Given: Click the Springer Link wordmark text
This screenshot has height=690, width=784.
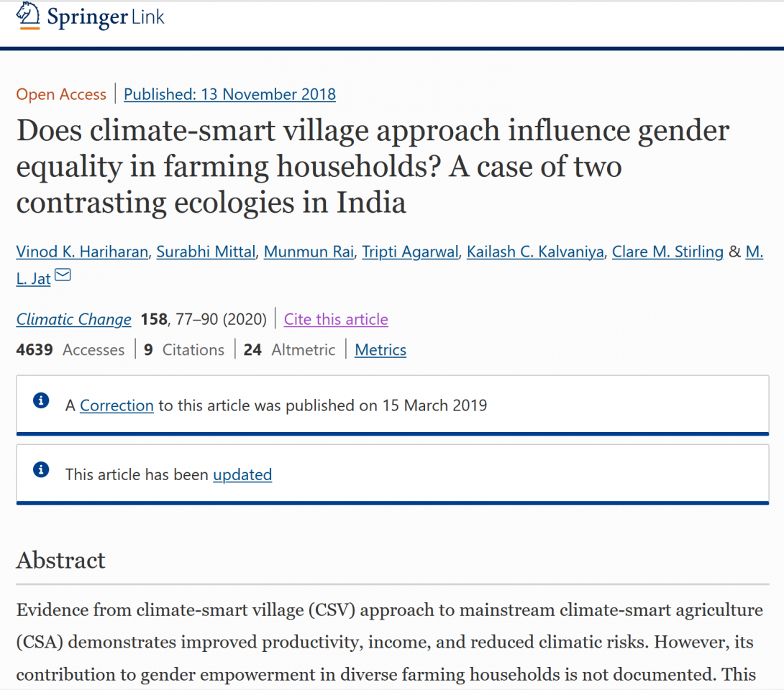Looking at the screenshot, I should tap(106, 17).
